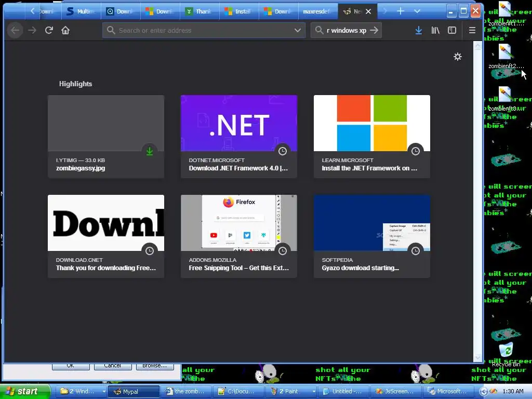This screenshot has height=399, width=532.
Task: Click history clock on Download.cnet card
Action: tap(150, 251)
